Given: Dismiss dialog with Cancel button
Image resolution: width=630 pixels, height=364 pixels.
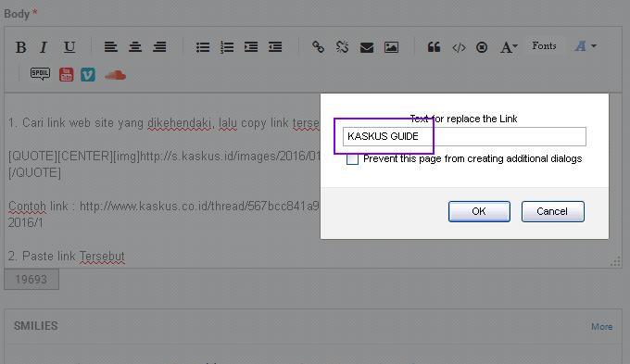Looking at the screenshot, I should click(553, 211).
